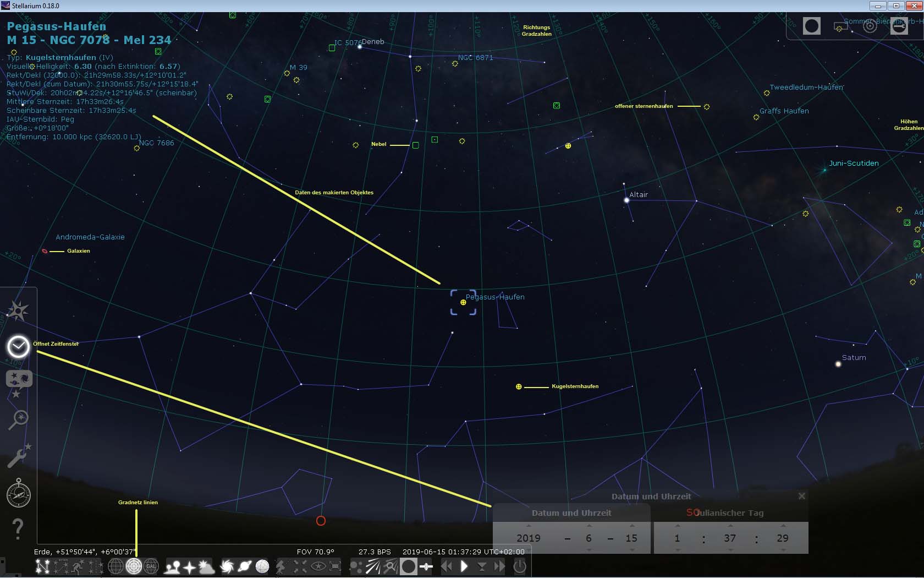Increase time speed (fast-forward button)
Screen dimensions: 924x578
499,566
